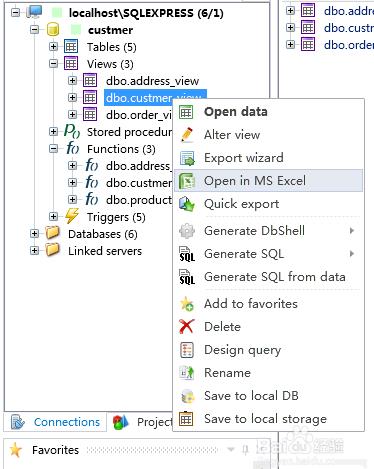Click the red X Delete icon

[187, 327]
